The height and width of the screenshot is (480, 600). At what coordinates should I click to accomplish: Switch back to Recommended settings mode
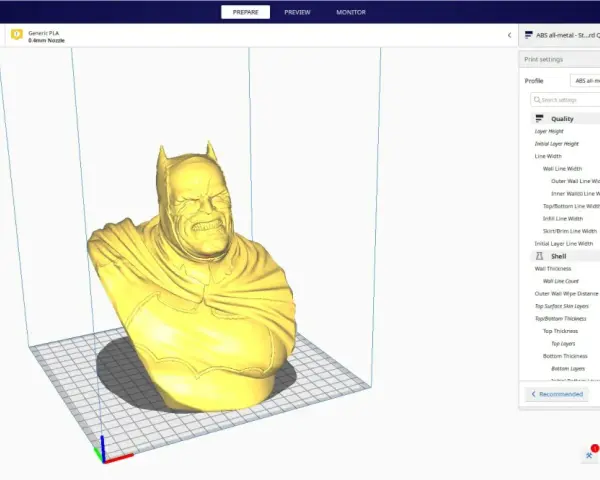tap(557, 394)
